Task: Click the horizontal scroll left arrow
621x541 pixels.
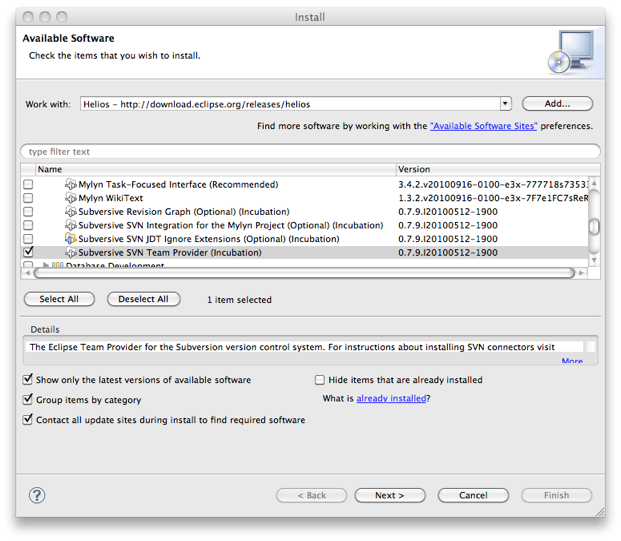Action: pyautogui.click(x=27, y=273)
